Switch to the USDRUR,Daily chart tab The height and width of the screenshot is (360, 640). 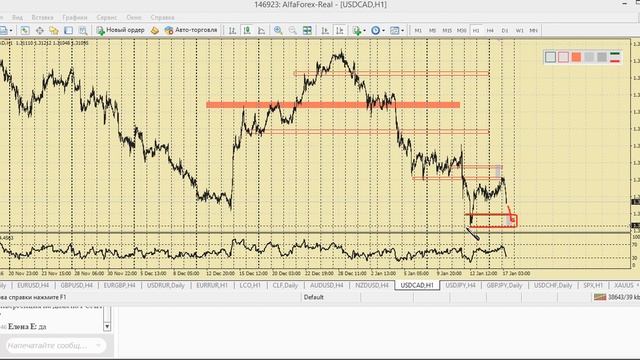166,285
